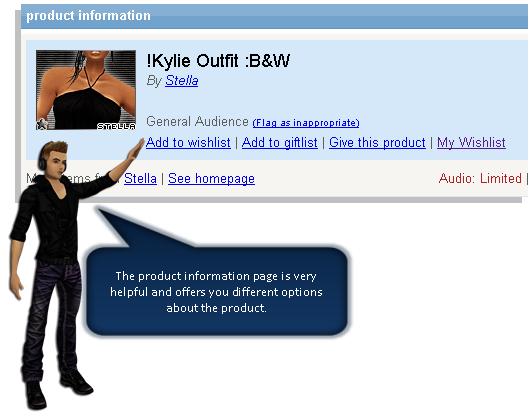Click the STELLA watermark on the thumbnail

coord(116,126)
